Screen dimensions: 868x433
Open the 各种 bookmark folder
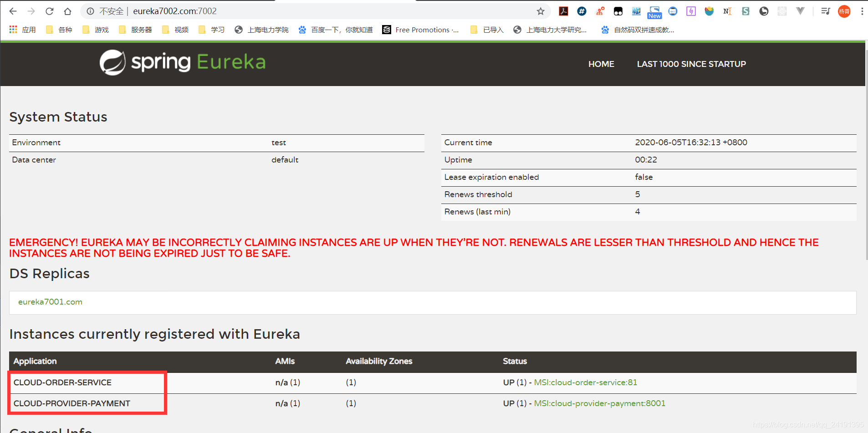59,30
